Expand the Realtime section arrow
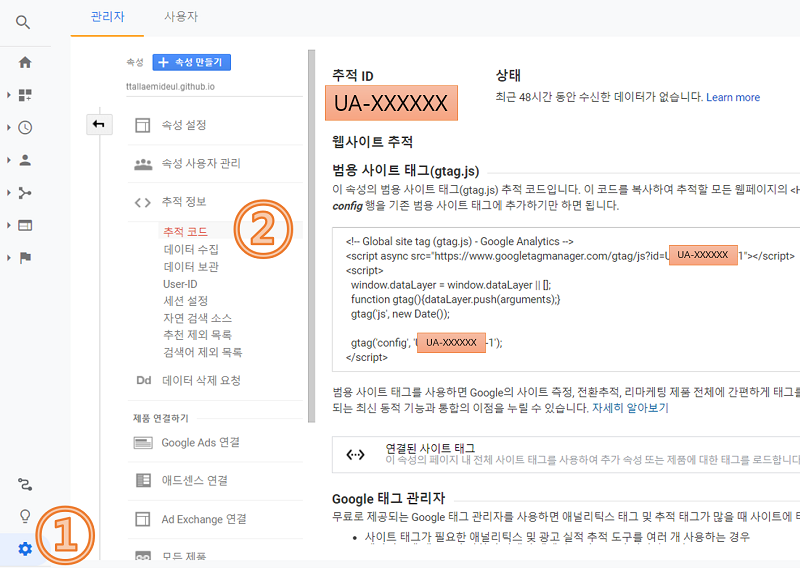800x572 pixels. [9, 128]
